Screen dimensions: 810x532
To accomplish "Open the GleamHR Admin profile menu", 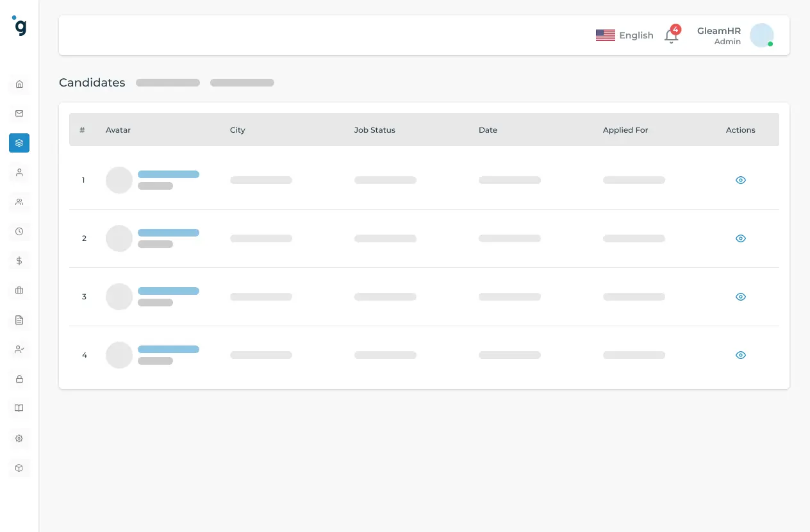I will pyautogui.click(x=735, y=36).
